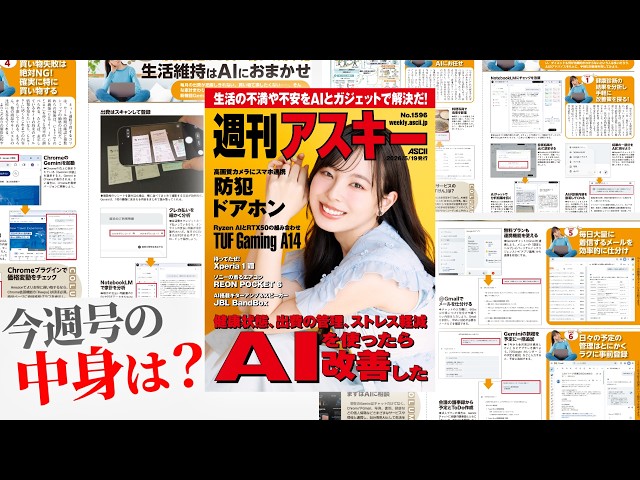Click the 防犯ドアホン cover headline
Screen dimensions: 640x480
tap(249, 198)
